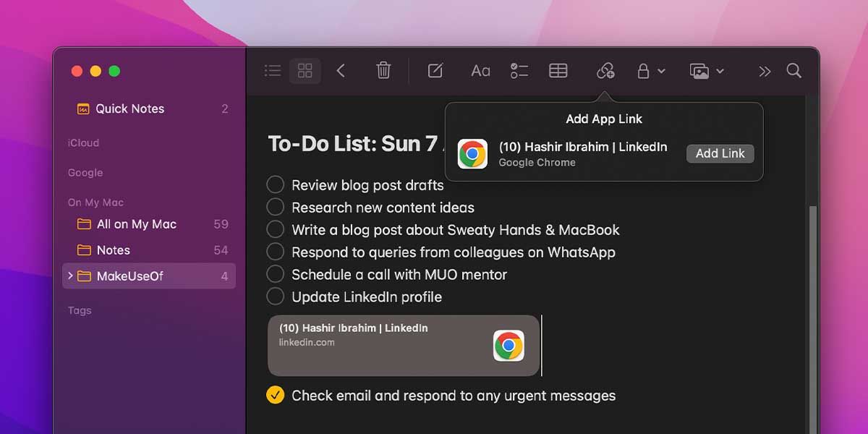
Task: Select the Notes folder
Action: tap(148, 250)
